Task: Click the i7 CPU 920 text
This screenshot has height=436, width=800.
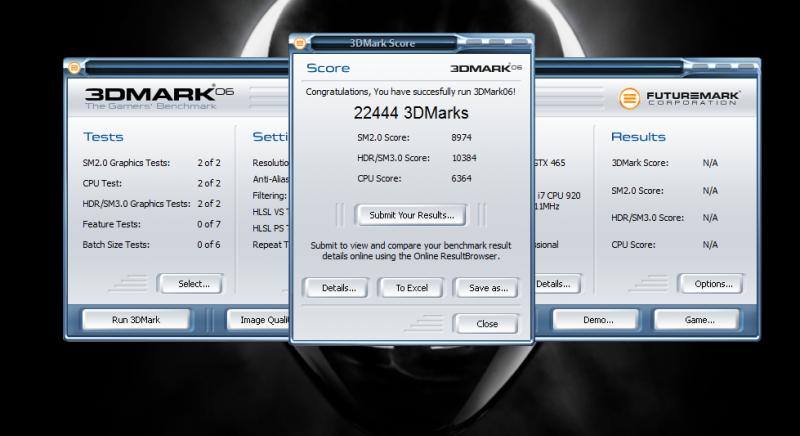Action: 558,195
